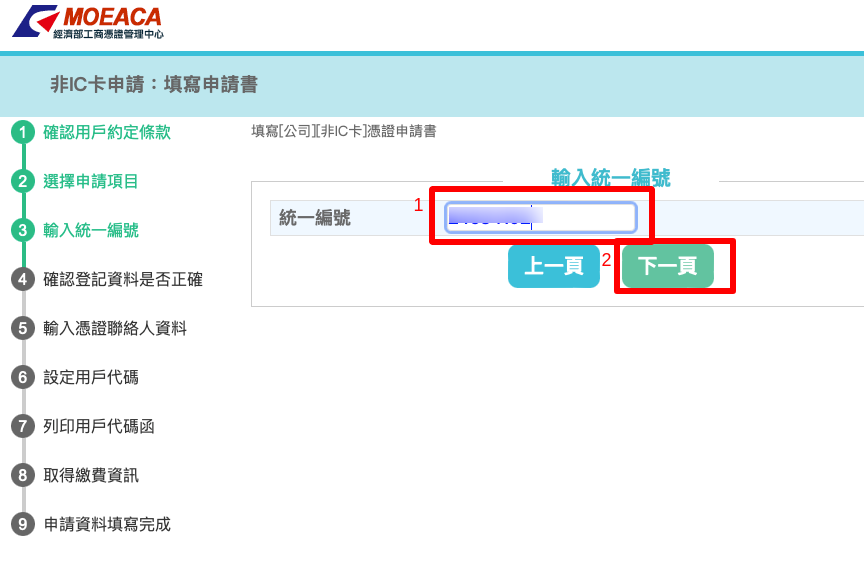Click the 下一頁 button
The height and width of the screenshot is (567, 864).
coord(668,266)
